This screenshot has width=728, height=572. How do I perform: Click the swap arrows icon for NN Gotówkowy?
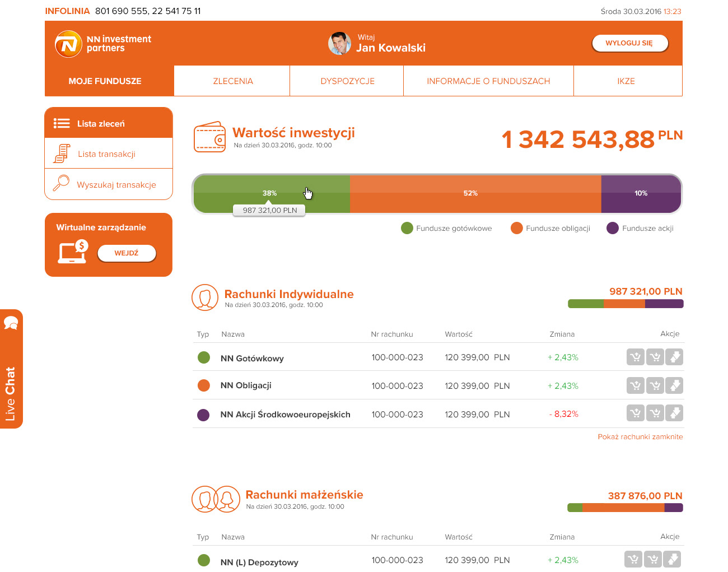pyautogui.click(x=674, y=357)
